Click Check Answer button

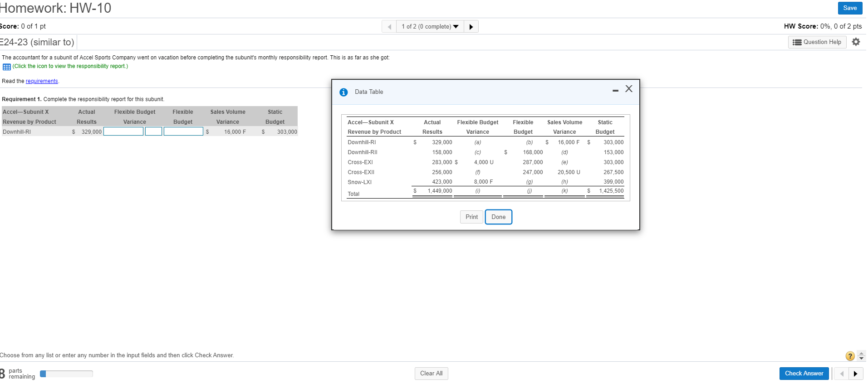tap(804, 374)
